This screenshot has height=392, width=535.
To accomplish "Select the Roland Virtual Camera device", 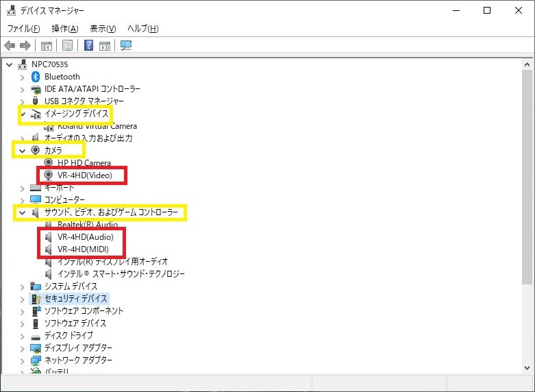I will point(97,126).
